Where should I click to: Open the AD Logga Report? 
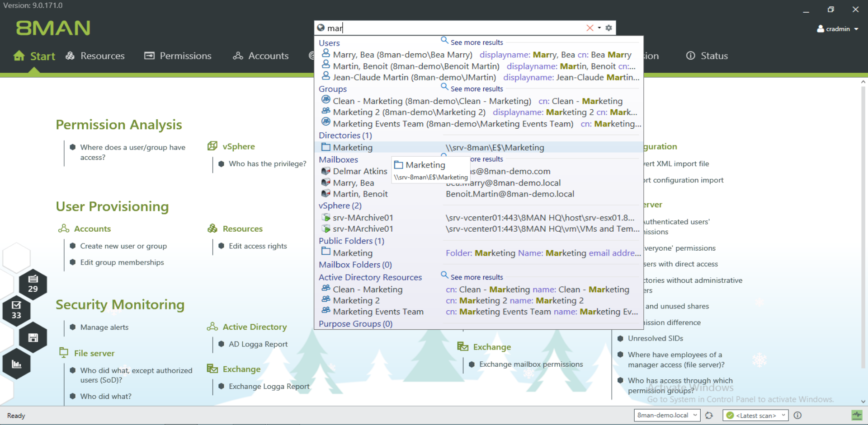(x=258, y=344)
